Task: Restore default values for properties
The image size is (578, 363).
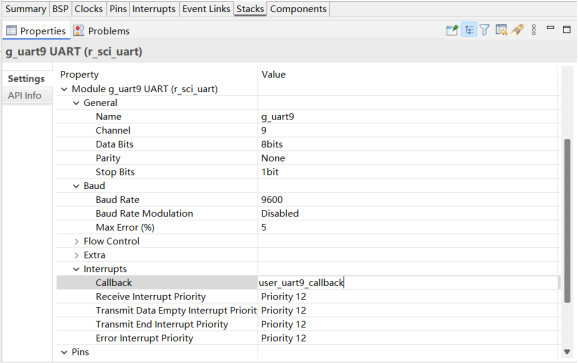Action: [501, 30]
